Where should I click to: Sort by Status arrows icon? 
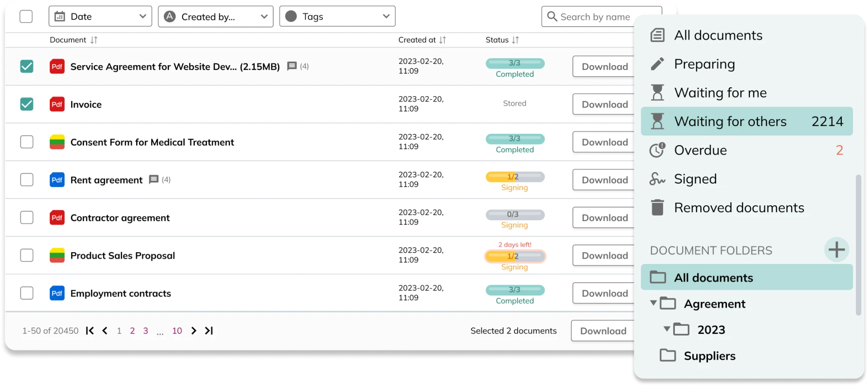pyautogui.click(x=515, y=40)
